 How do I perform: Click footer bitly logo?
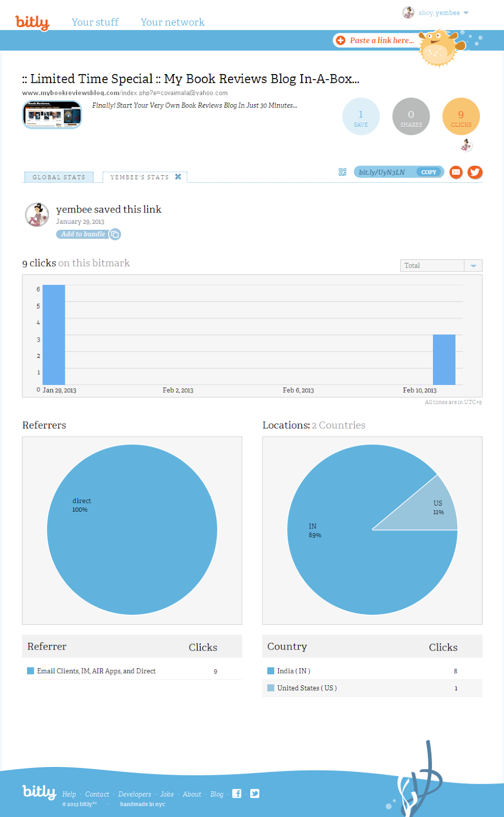tap(39, 791)
